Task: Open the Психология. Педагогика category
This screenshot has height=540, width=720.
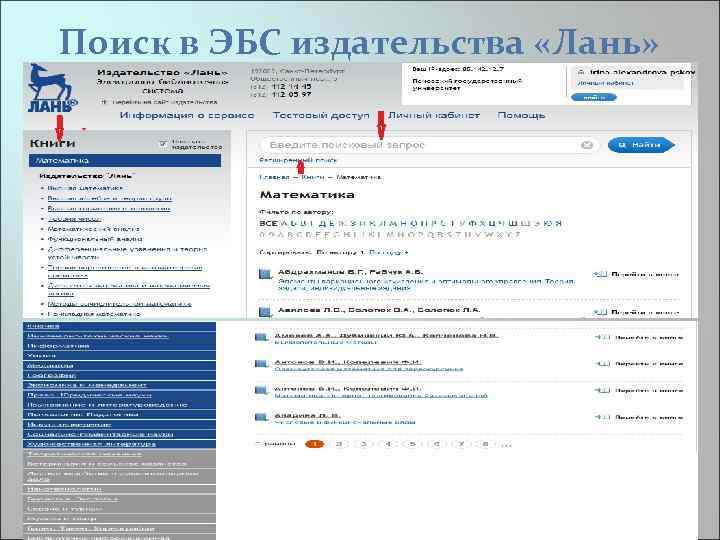Action: point(119,415)
